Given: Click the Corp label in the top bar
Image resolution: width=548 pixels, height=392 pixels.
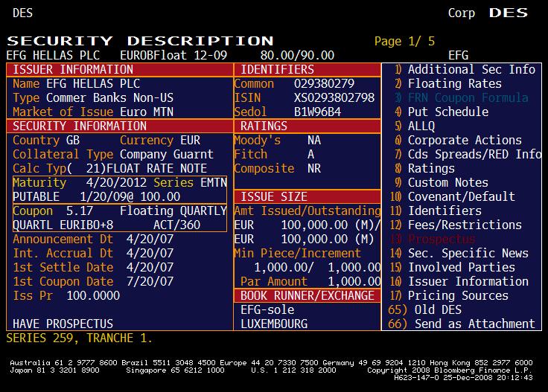Looking at the screenshot, I should [x=462, y=13].
